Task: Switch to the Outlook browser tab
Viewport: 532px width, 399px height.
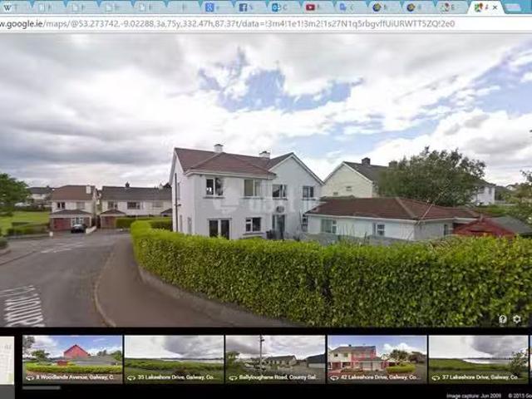Action: 283,7
